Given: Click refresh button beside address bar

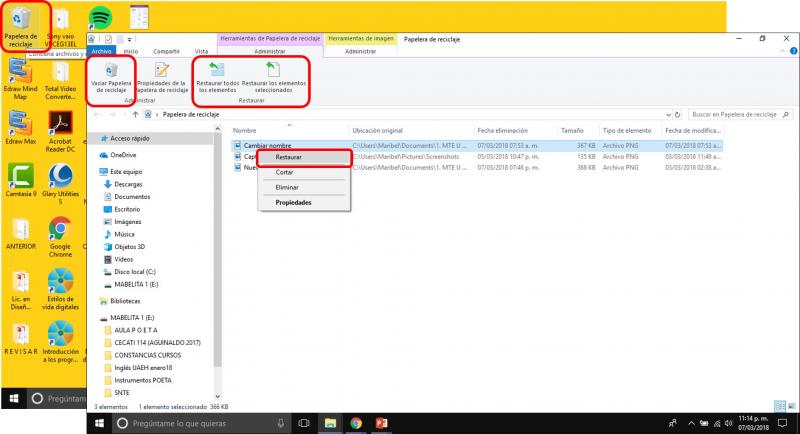Looking at the screenshot, I should [678, 115].
